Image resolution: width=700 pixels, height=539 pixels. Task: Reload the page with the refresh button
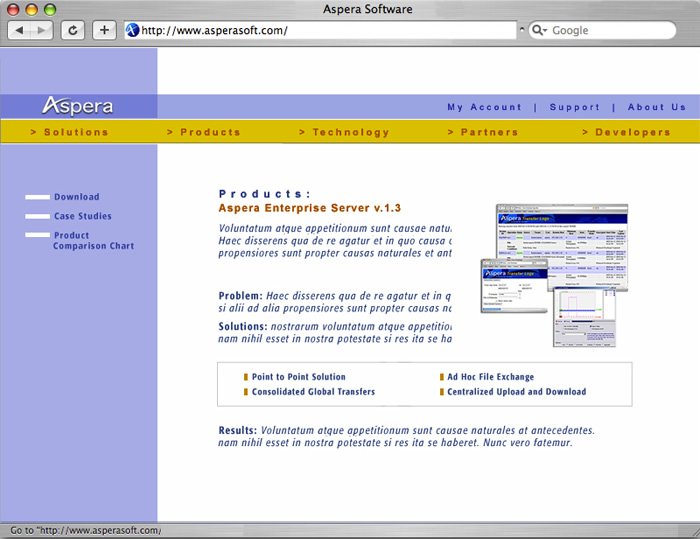[73, 30]
